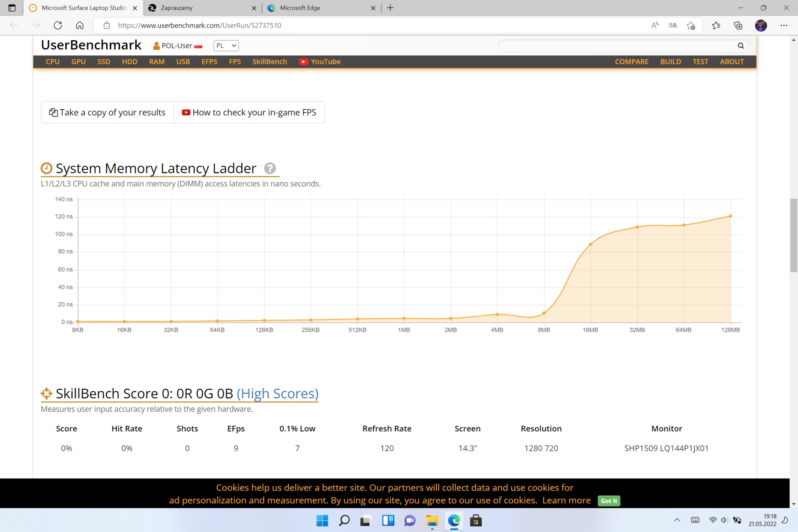Open the COMPARE navigation item
This screenshot has height=532, width=798.
click(631, 62)
